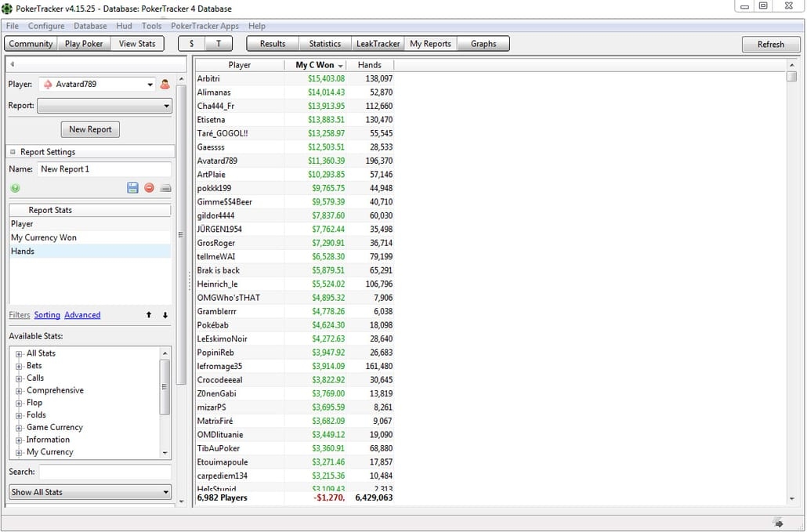807x532 pixels.
Task: Click the Available Stats tree scrollbar thumb
Action: tap(165, 387)
